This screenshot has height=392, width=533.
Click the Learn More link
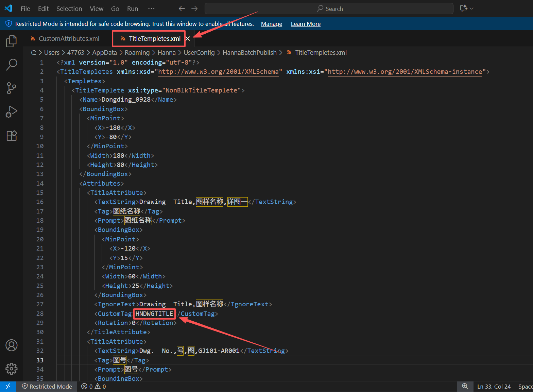coord(306,24)
